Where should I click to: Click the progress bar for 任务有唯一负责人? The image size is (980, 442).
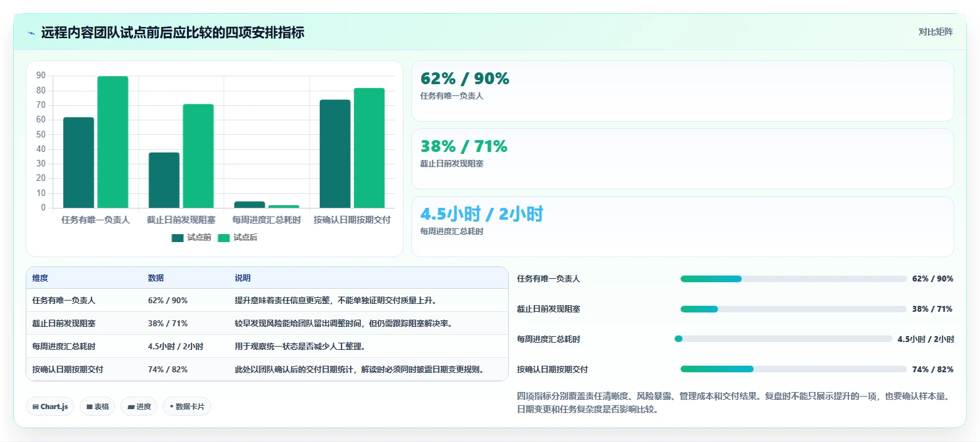[794, 279]
